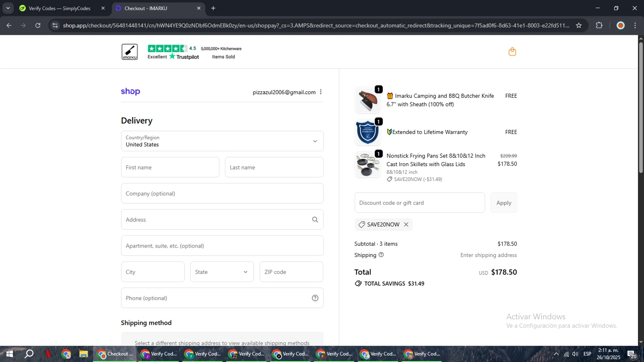
Task: Click the ESP language indicator
Action: pyautogui.click(x=587, y=354)
